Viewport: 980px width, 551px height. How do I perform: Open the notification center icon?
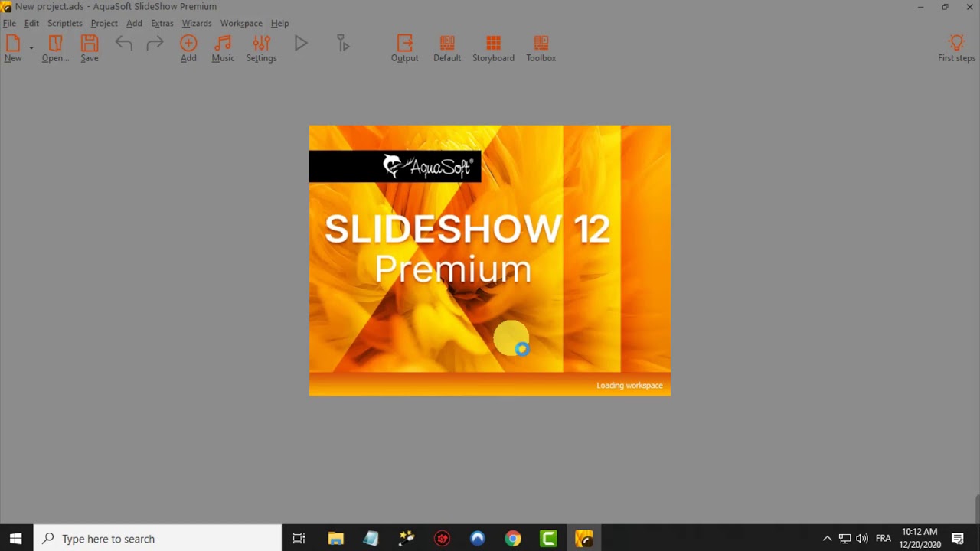pos(958,539)
